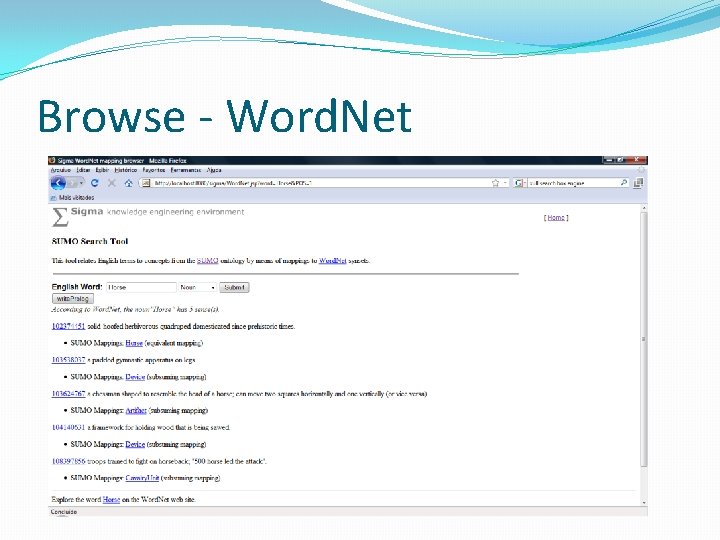
Task: Open the Noun part-of-speech dropdown
Action: point(197,287)
